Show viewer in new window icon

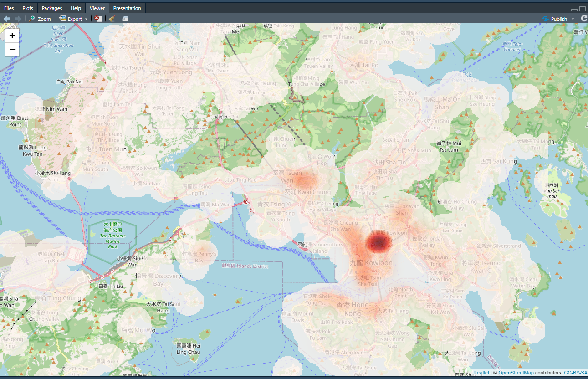pyautogui.click(x=125, y=19)
